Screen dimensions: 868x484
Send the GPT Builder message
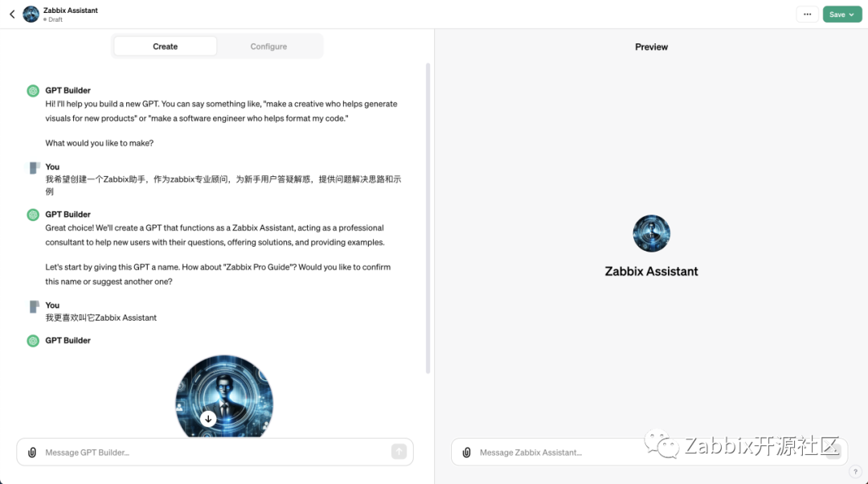399,452
